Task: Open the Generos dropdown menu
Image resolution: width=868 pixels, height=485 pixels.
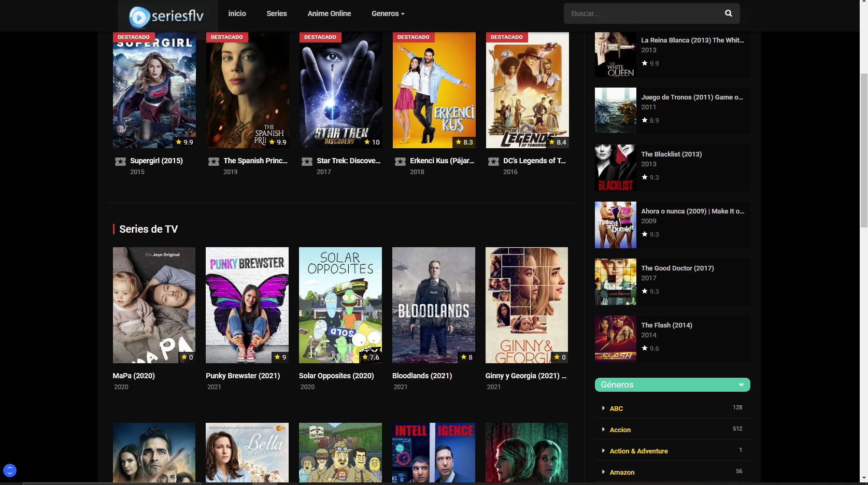Action: [x=388, y=13]
